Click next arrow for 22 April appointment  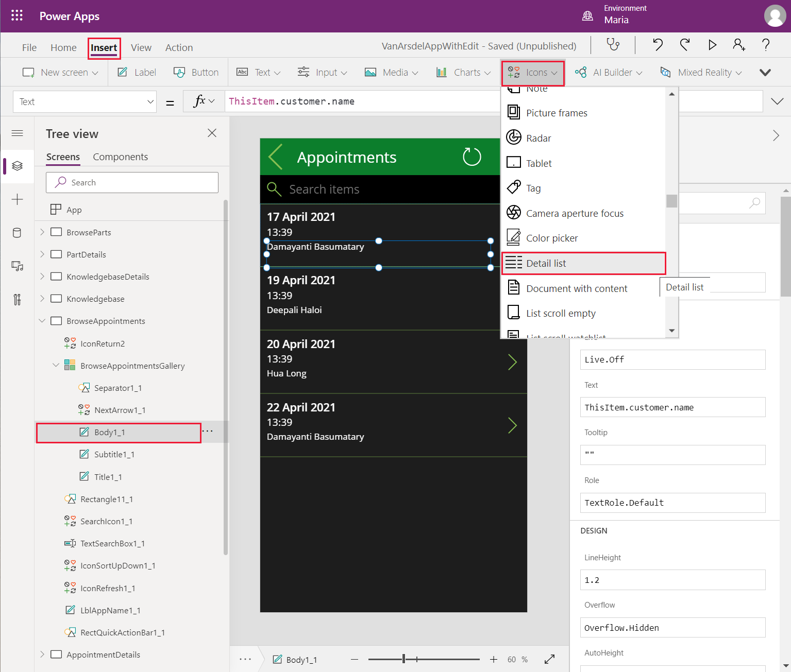coord(512,425)
